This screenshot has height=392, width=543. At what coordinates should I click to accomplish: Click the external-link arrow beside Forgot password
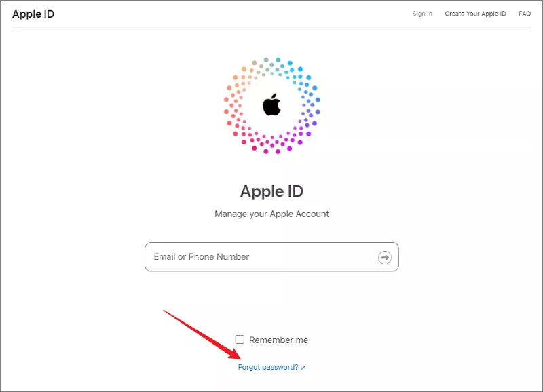303,368
